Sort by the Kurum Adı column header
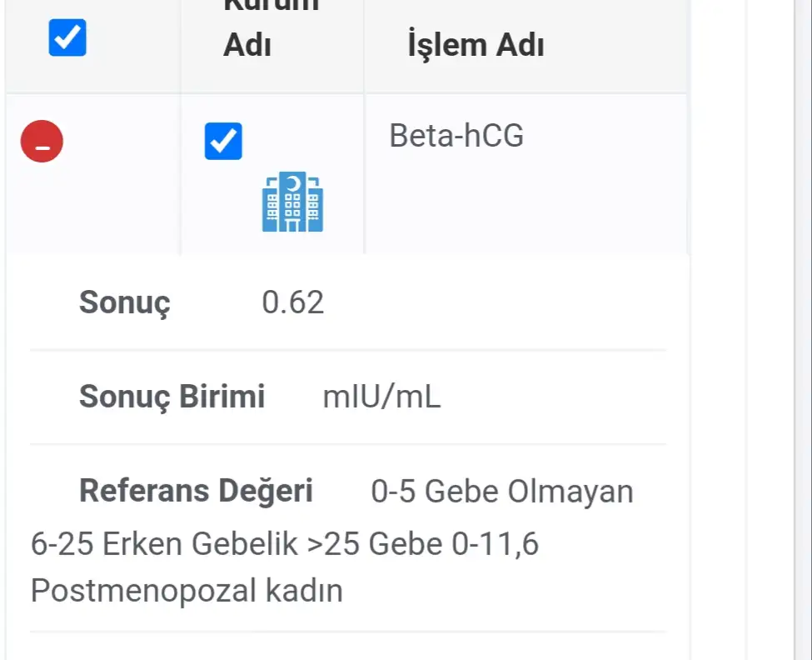 247,45
